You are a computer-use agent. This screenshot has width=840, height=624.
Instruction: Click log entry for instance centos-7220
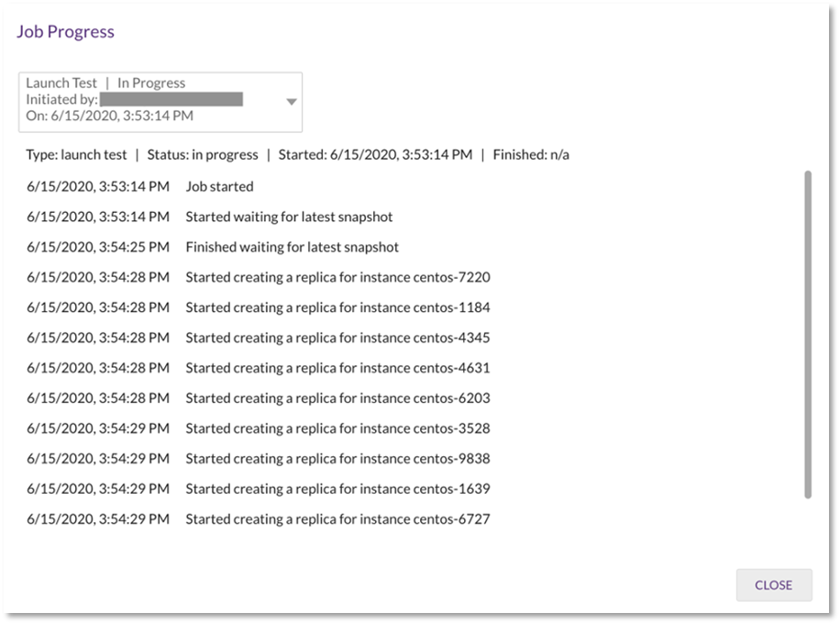point(259,277)
